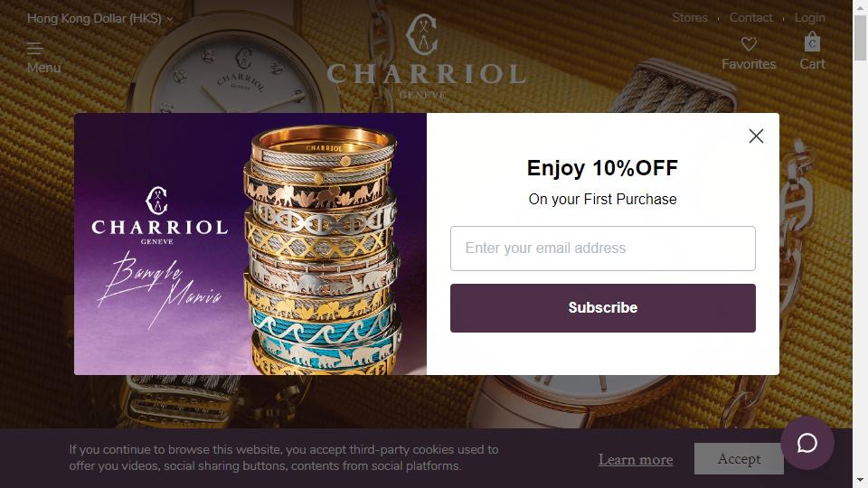Image resolution: width=868 pixels, height=488 pixels.
Task: Open the hamburger Menu icon
Action: [x=35, y=49]
